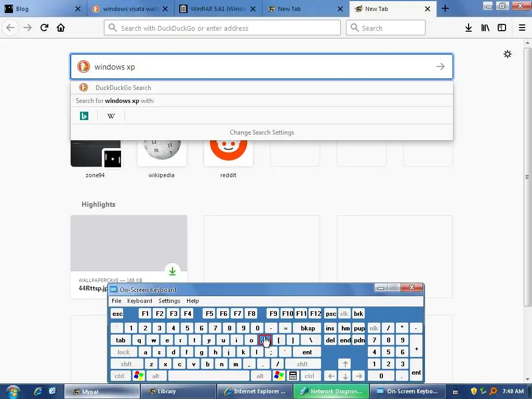Toggle the right shft key on keyboard
Viewport: 532px width, 399px height.
(x=302, y=364)
